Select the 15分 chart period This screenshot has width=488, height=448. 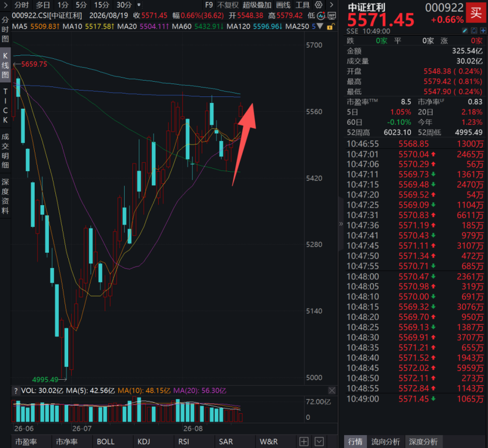[102, 5]
